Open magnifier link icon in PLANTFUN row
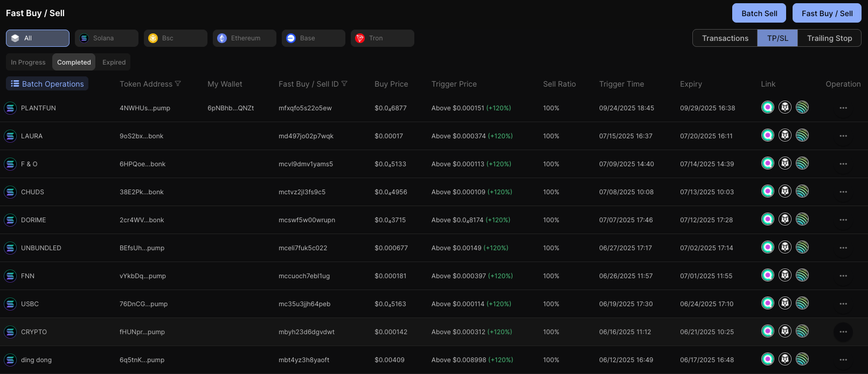 point(768,107)
